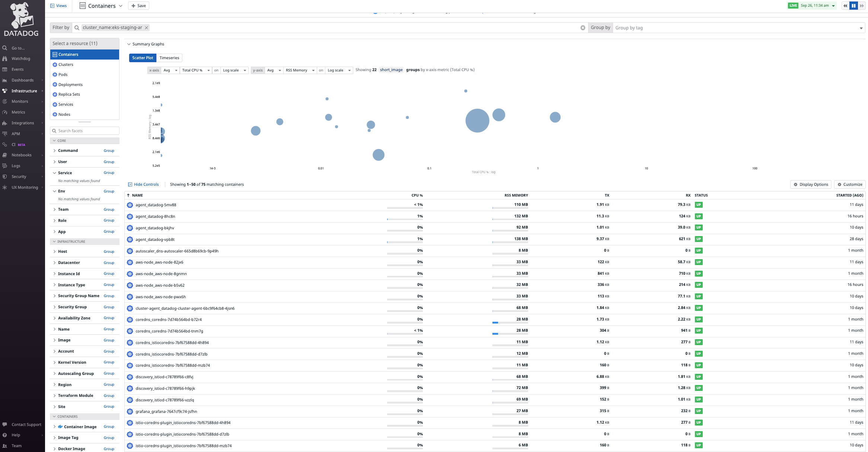The height and width of the screenshot is (452, 868).
Task: Clear the filter search field
Action: (583, 28)
